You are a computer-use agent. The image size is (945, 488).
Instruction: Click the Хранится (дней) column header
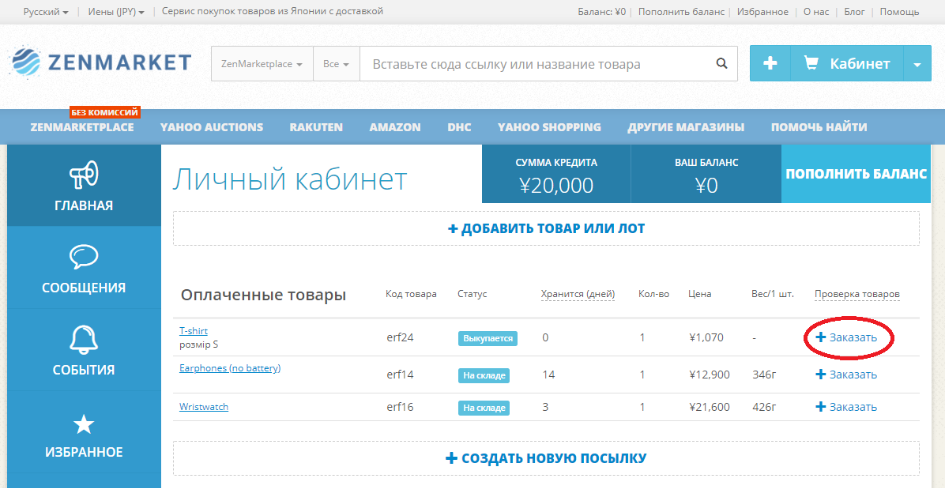pos(578,294)
